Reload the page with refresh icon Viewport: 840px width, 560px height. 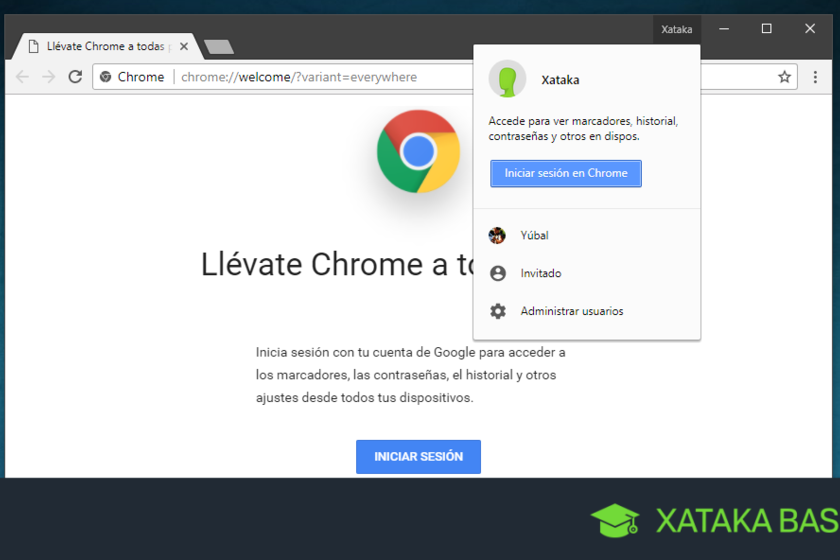point(75,77)
